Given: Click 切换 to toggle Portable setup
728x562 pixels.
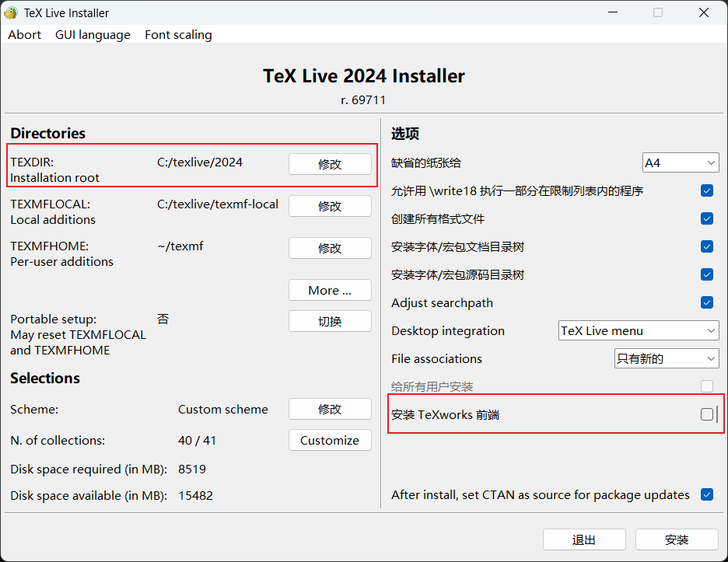Looking at the screenshot, I should pos(330,321).
